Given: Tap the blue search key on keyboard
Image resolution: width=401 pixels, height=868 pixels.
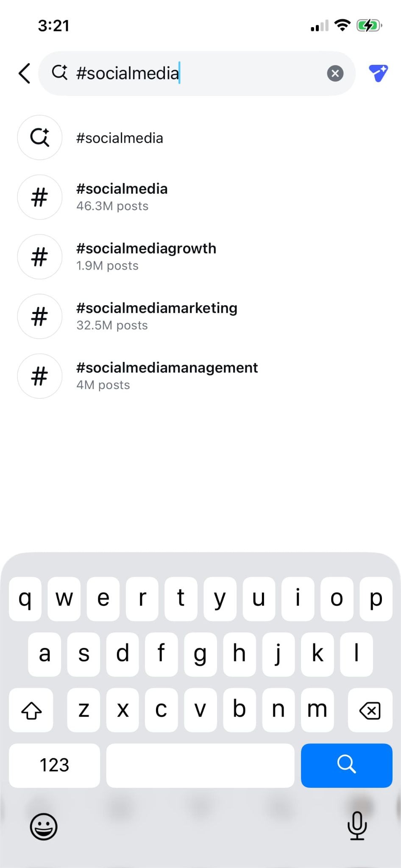Looking at the screenshot, I should [x=346, y=765].
